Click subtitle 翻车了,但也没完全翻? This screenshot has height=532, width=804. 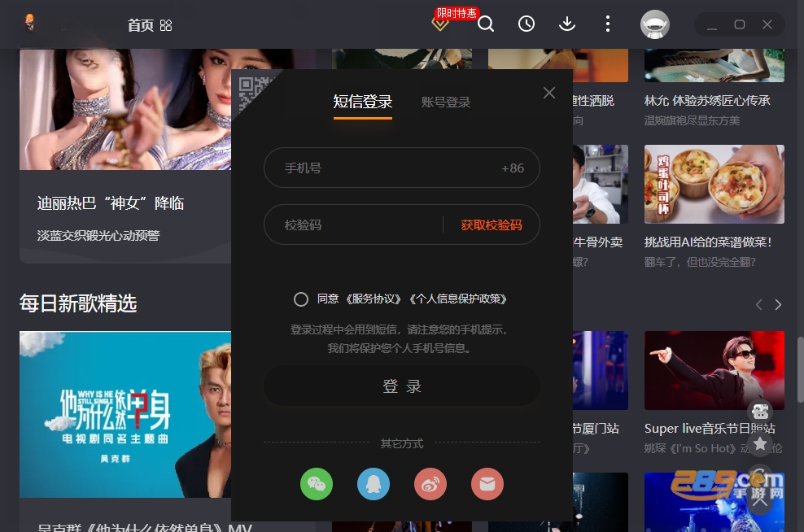699,262
